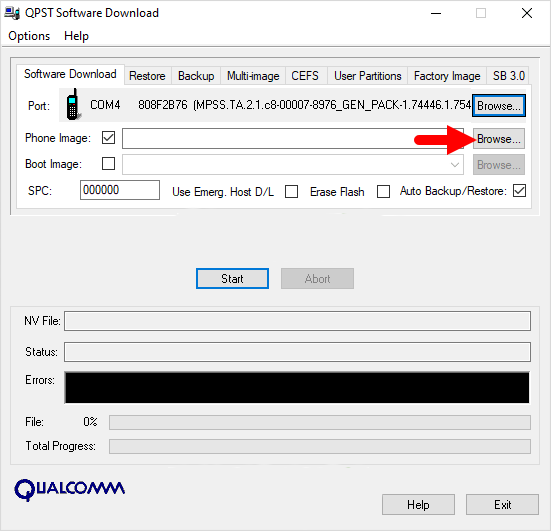Toggle the Phone Image checkbox
The image size is (551, 531).
pyautogui.click(x=108, y=138)
